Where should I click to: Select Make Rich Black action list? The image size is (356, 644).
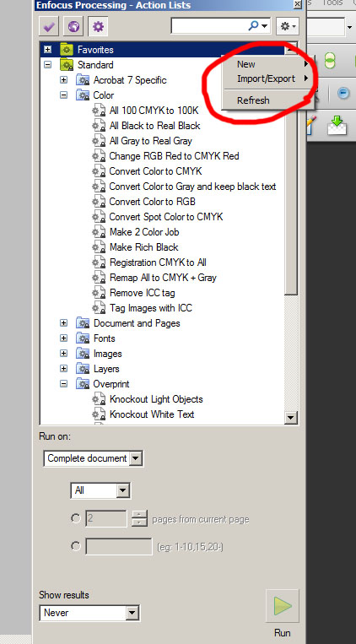(x=143, y=247)
